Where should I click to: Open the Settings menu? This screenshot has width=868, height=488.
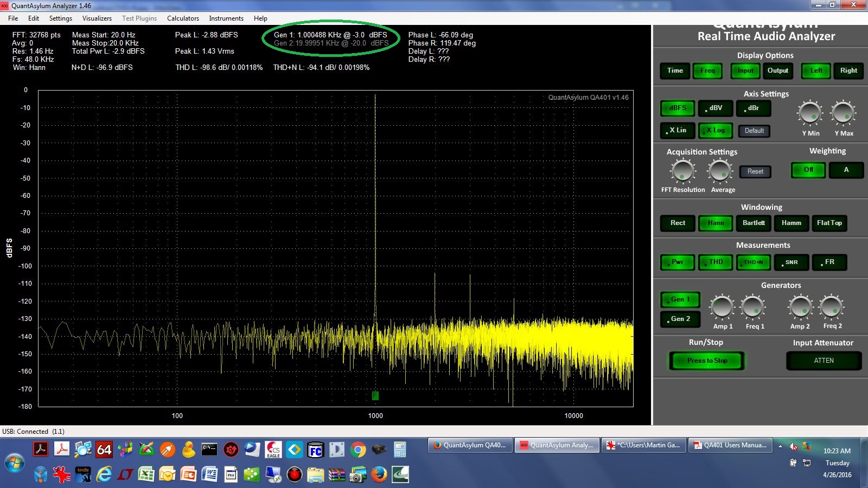[61, 18]
